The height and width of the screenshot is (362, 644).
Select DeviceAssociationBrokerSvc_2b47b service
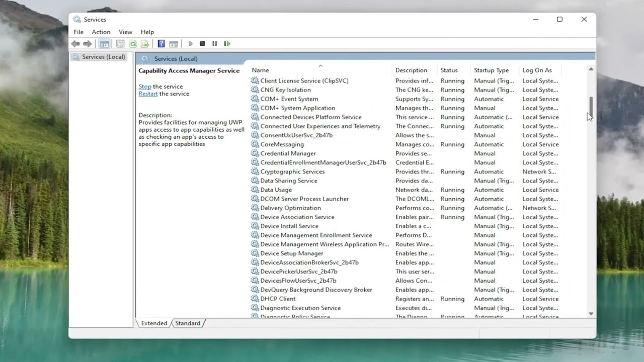pyautogui.click(x=405, y=262)
